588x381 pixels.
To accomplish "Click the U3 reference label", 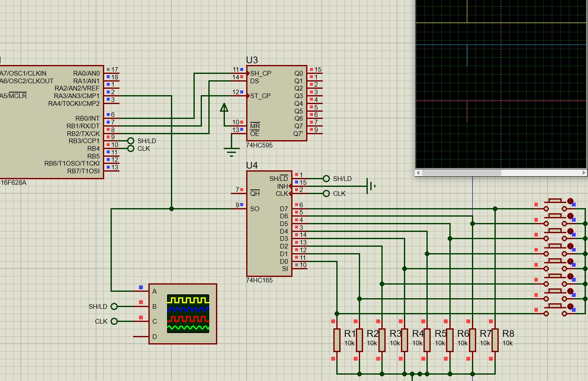I will 252,60.
